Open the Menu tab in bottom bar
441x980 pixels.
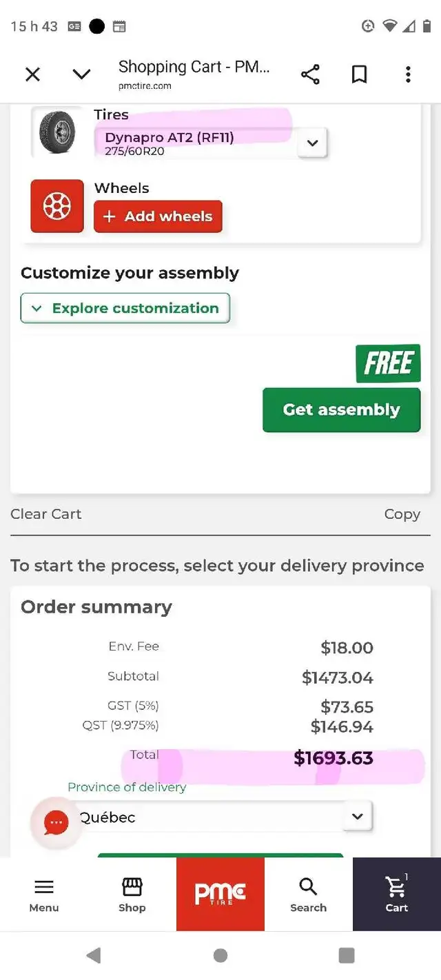click(x=44, y=895)
